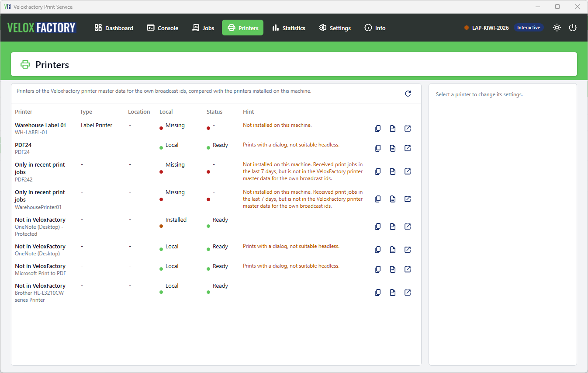Viewport: 588px width, 373px height.
Task: Click open-external icon in PDF242 row
Action: click(408, 171)
